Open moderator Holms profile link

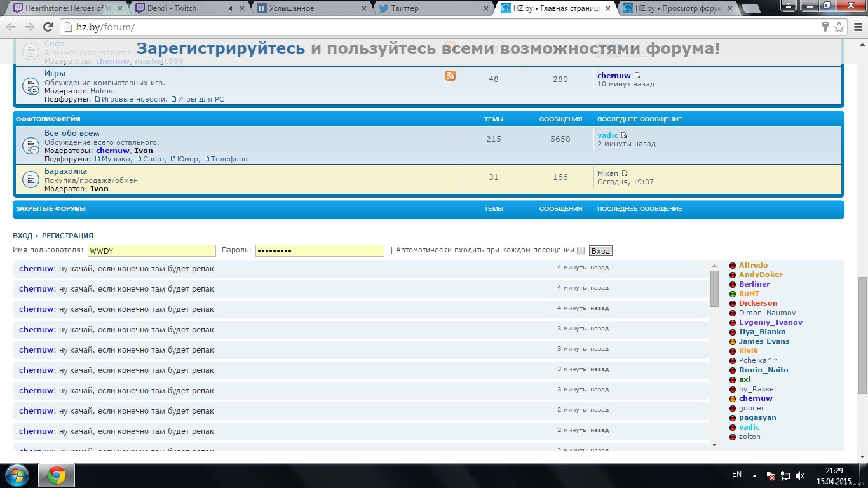pyautogui.click(x=101, y=91)
